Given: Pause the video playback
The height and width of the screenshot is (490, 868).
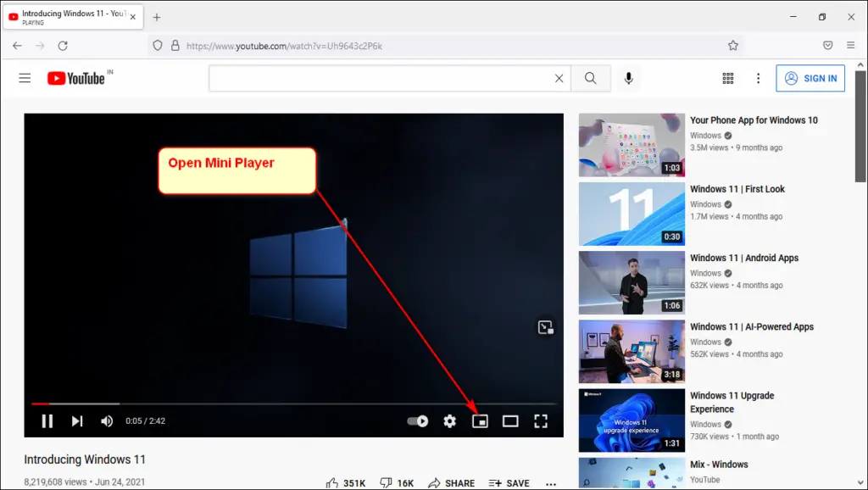Looking at the screenshot, I should click(x=47, y=421).
